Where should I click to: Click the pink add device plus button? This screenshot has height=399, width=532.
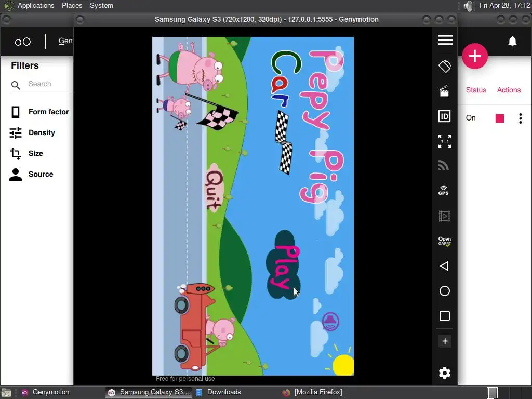[x=475, y=56]
